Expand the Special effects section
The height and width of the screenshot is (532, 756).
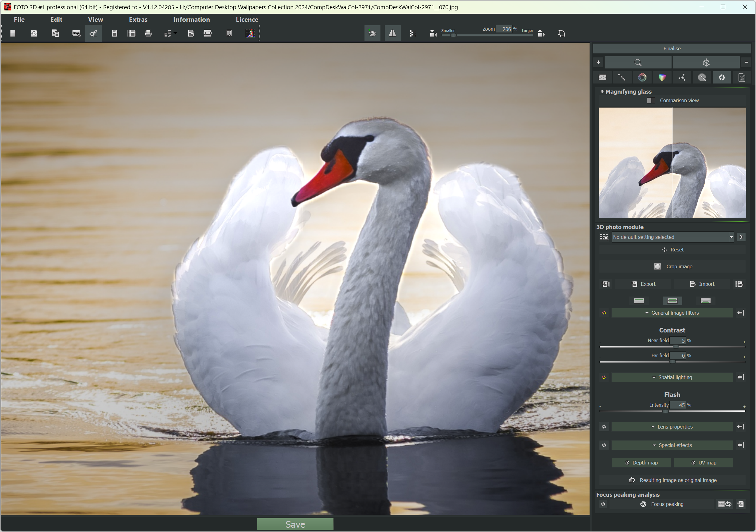[672, 445]
